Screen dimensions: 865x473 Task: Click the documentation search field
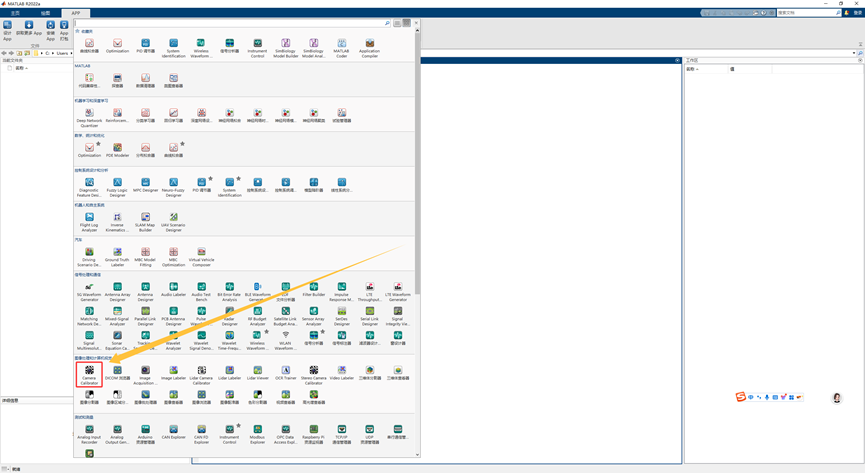pyautogui.click(x=807, y=13)
